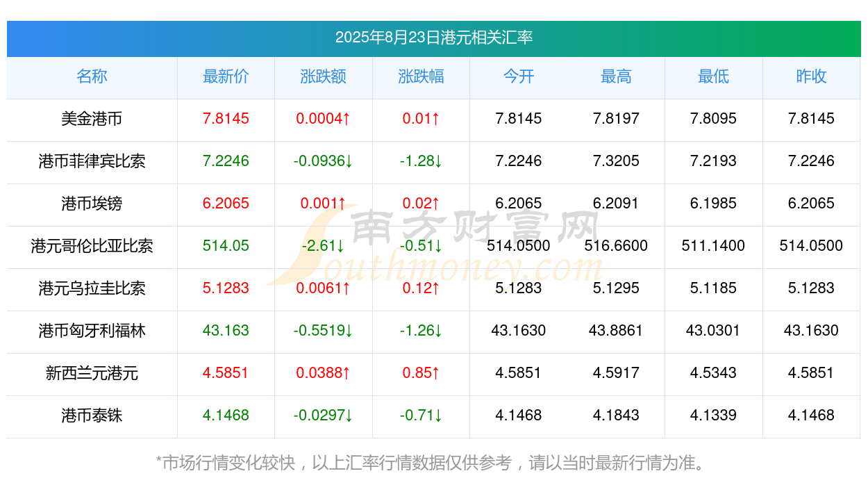Image resolution: width=868 pixels, height=485 pixels.
Task: Click change percent 0.02↑
Action: point(421,204)
